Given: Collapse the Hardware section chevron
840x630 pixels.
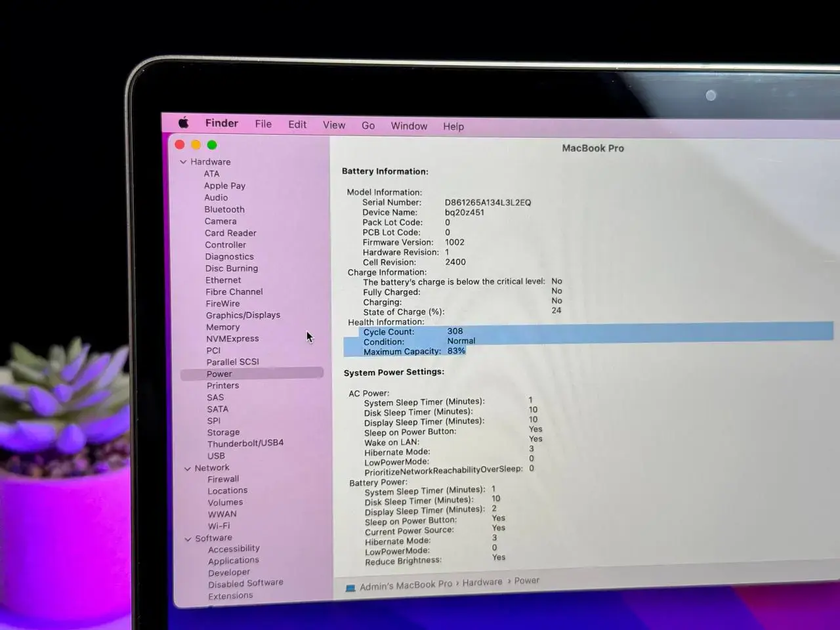Looking at the screenshot, I should click(183, 162).
